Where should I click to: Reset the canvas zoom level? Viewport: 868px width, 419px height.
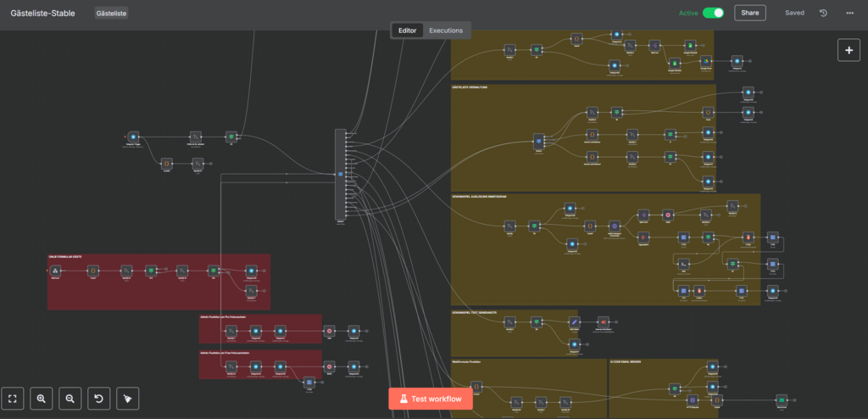98,398
